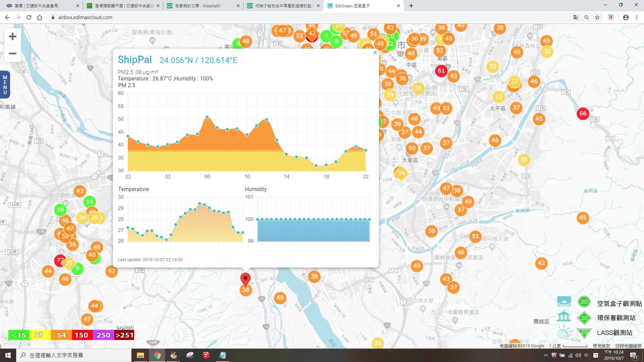Viewport: 644px width, 362px height.
Task: Toggle the EPA station building icon in legend
Action: click(564, 317)
